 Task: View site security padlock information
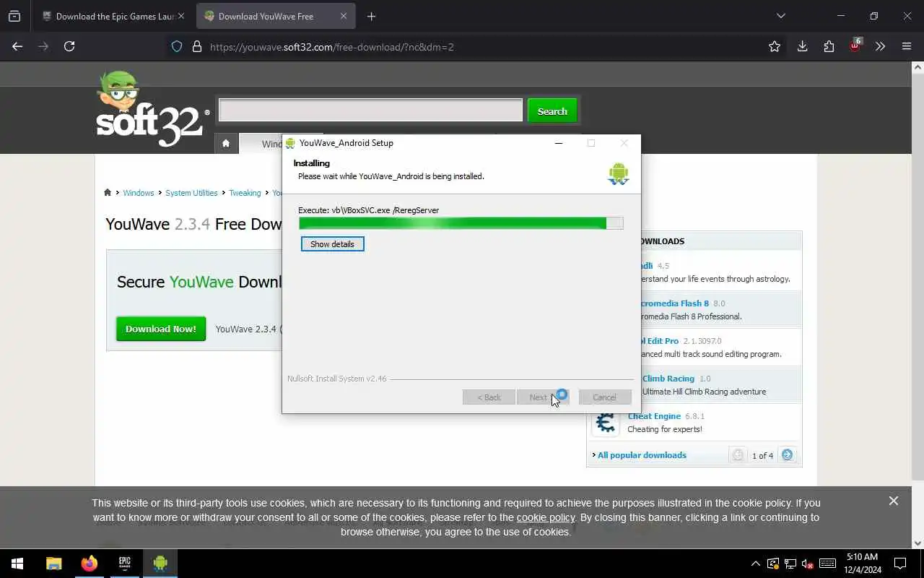tap(196, 47)
